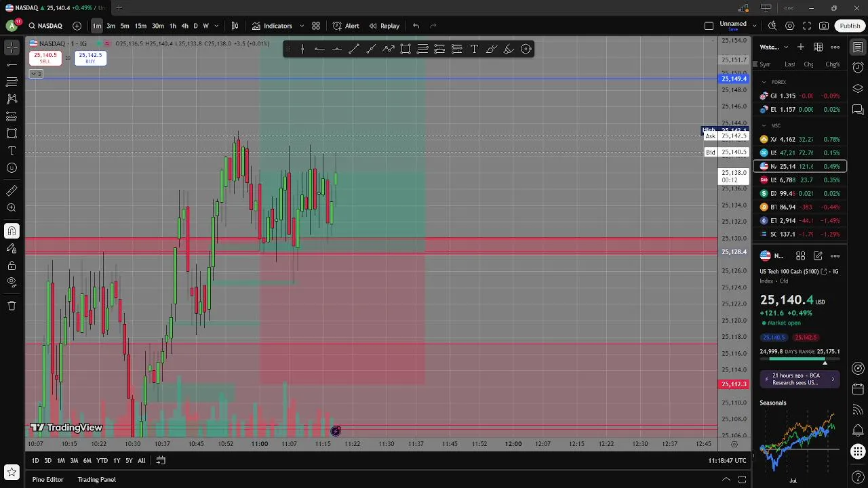Pick trend line in favorites toolbar
Screen dimensions: 868x488
point(354,49)
